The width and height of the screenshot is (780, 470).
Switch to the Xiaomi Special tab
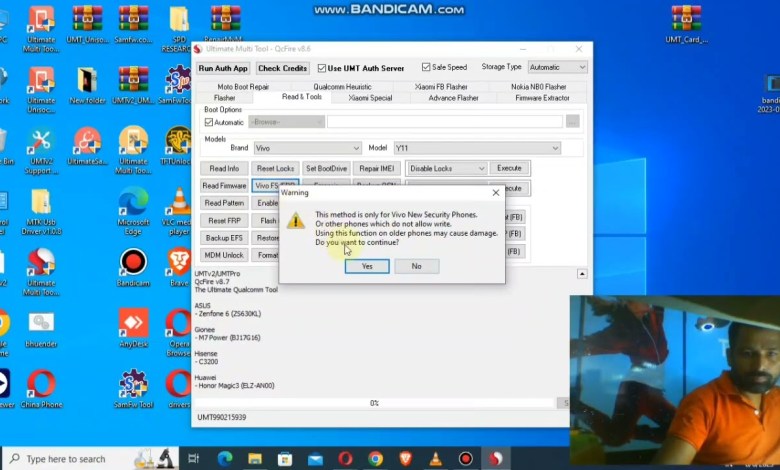(x=370, y=98)
